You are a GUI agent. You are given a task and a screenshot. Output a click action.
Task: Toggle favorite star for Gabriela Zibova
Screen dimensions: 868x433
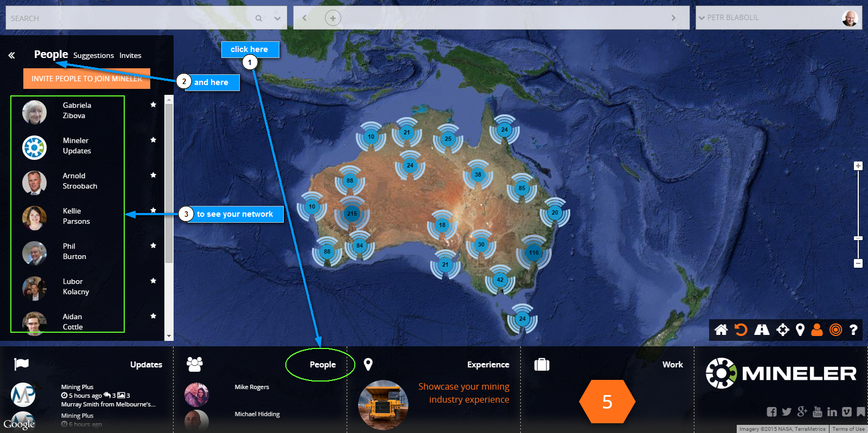click(x=153, y=105)
